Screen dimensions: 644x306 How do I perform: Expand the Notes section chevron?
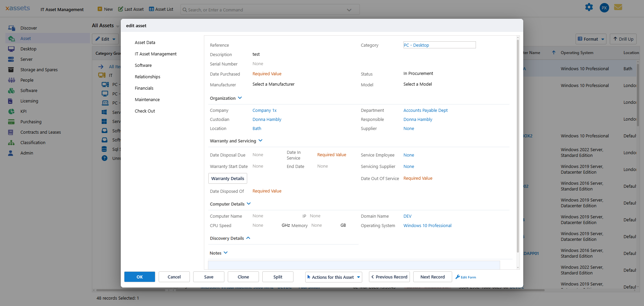point(225,253)
